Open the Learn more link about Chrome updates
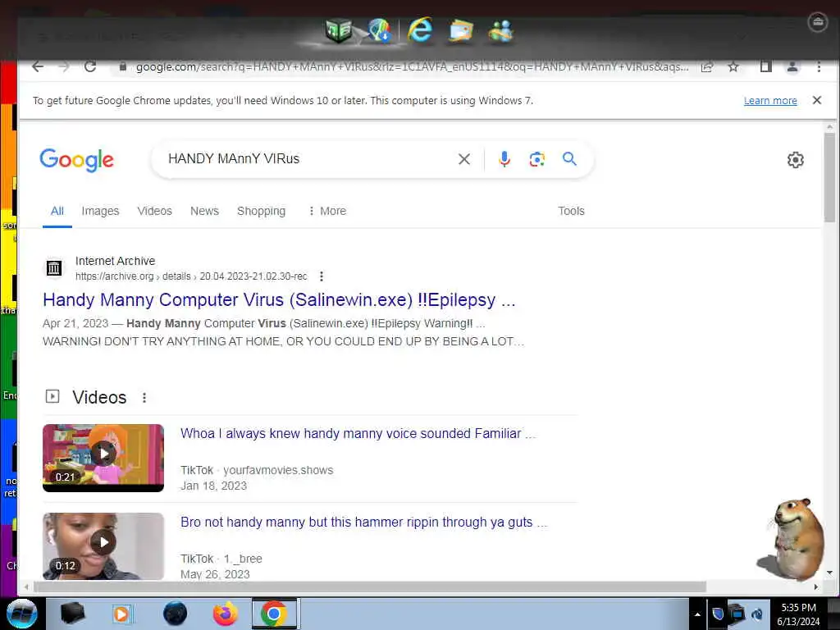Screen dimensions: 840x630 pyautogui.click(x=769, y=101)
